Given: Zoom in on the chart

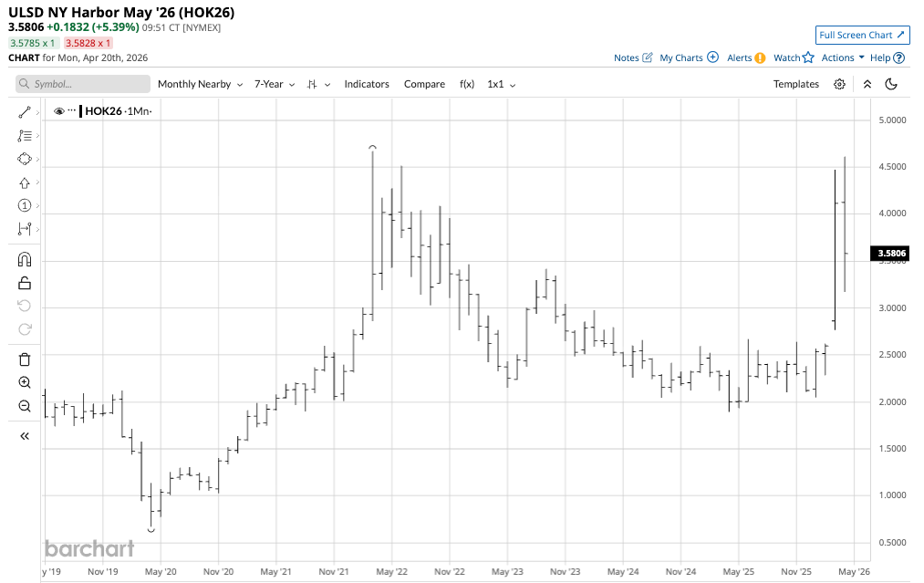Looking at the screenshot, I should click(25, 382).
